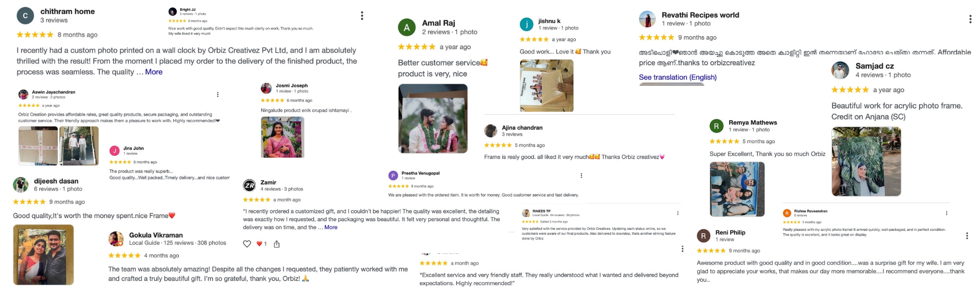Image resolution: width=980 pixels, height=294 pixels.
Task: Expand Zamir's review text with More
Action: pos(331,227)
